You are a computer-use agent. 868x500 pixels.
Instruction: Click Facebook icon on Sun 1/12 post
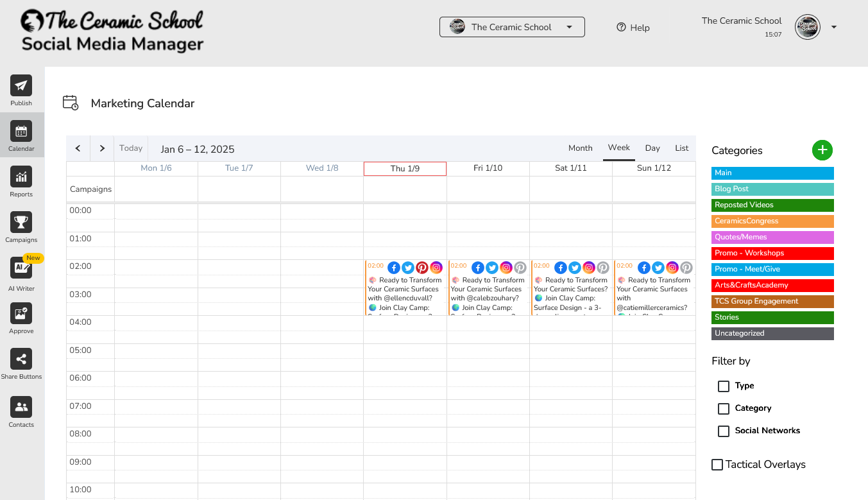pyautogui.click(x=643, y=268)
